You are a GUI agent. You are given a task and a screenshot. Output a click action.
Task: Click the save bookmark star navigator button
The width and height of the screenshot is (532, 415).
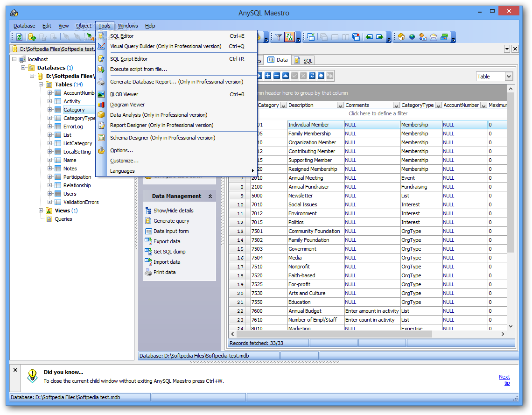pos(321,76)
